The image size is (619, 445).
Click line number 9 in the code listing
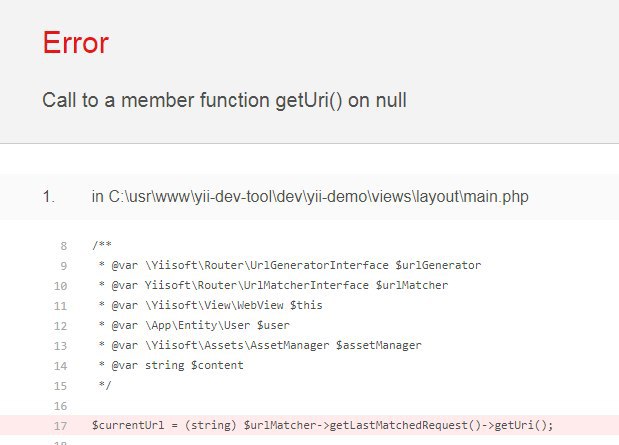coord(63,266)
